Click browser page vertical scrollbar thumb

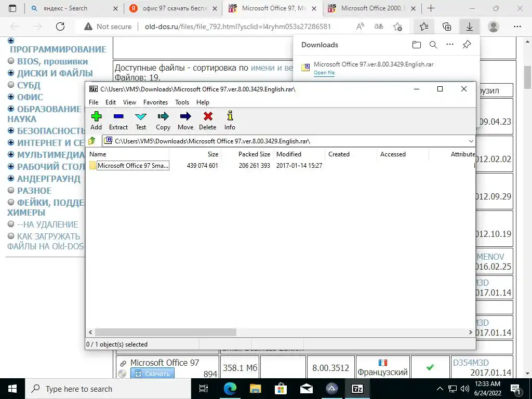(527, 77)
